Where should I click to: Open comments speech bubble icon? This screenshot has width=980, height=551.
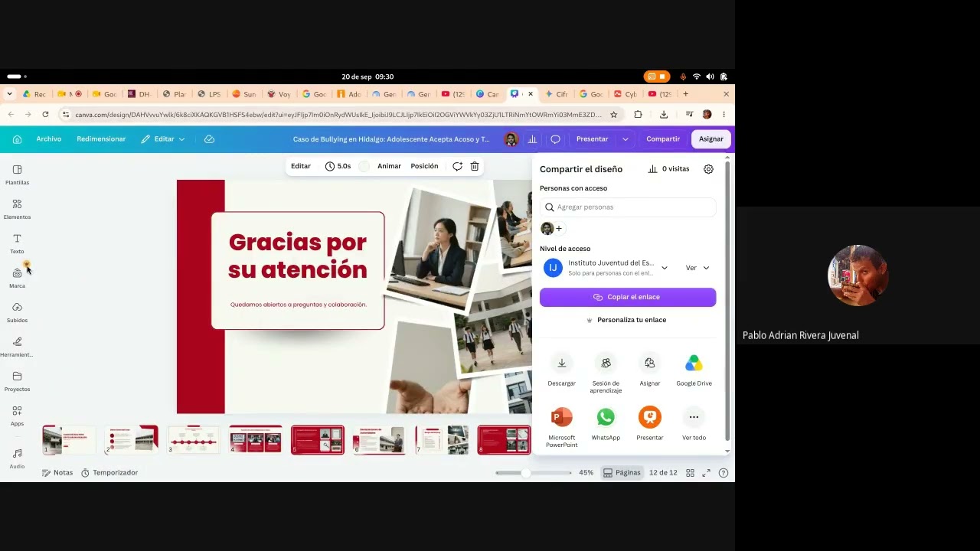[555, 139]
